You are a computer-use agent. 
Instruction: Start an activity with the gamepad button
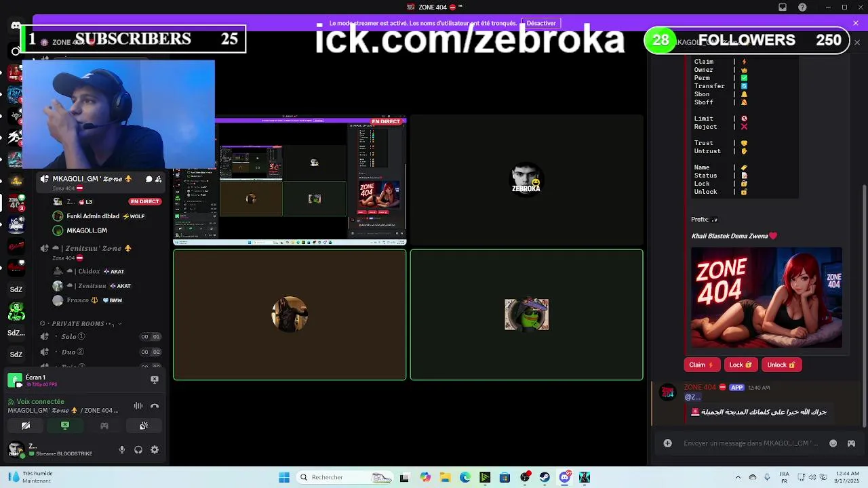tap(104, 426)
